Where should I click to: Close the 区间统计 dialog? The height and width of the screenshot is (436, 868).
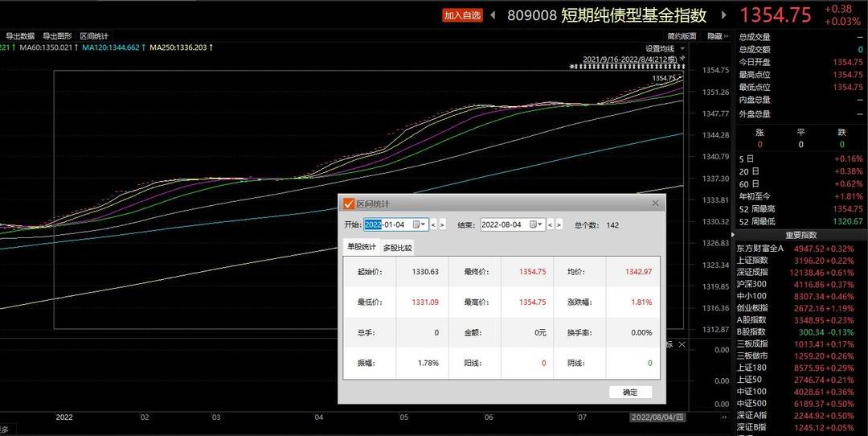[655, 204]
